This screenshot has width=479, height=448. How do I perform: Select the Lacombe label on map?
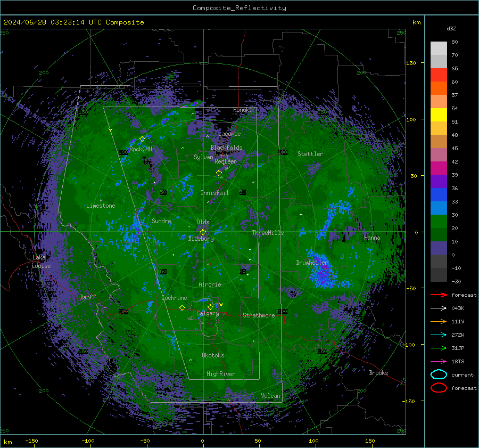(x=229, y=134)
